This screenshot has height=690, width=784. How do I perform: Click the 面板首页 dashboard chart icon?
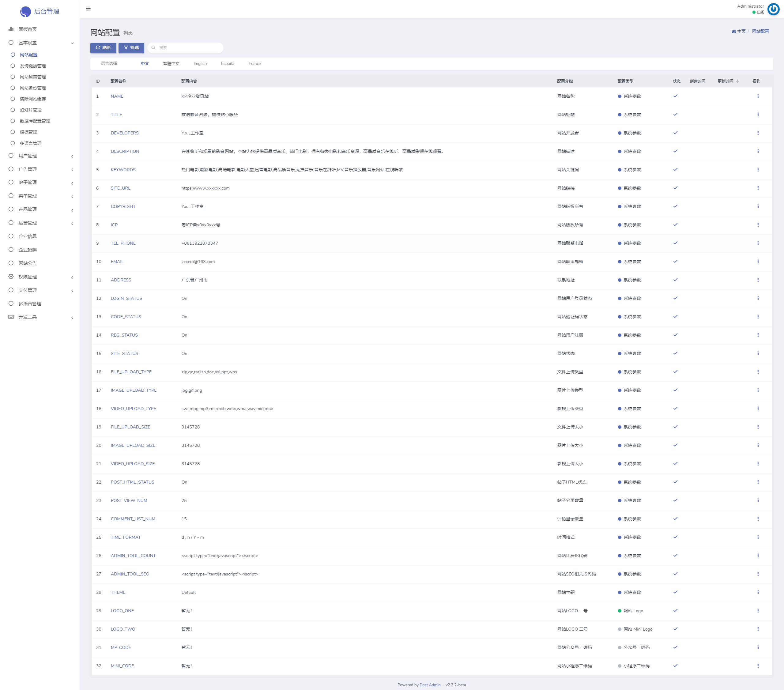click(x=11, y=29)
